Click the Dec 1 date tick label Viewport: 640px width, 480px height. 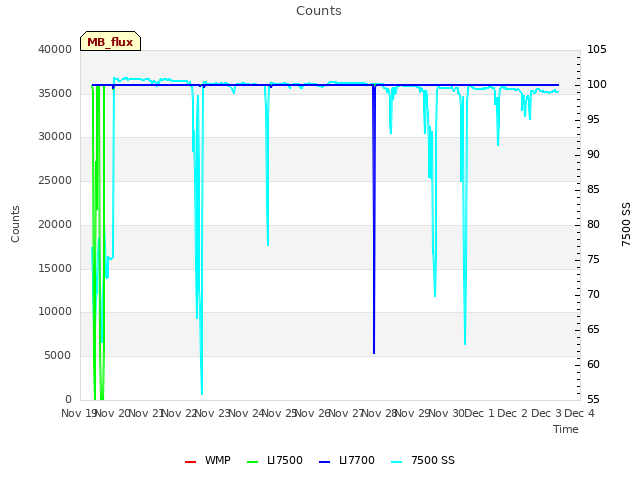click(480, 413)
